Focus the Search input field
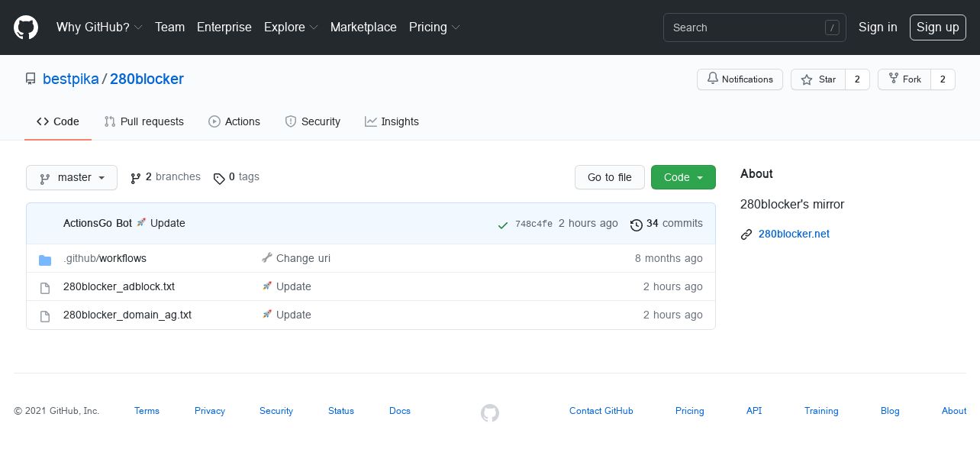The image size is (980, 459). pyautogui.click(x=754, y=27)
